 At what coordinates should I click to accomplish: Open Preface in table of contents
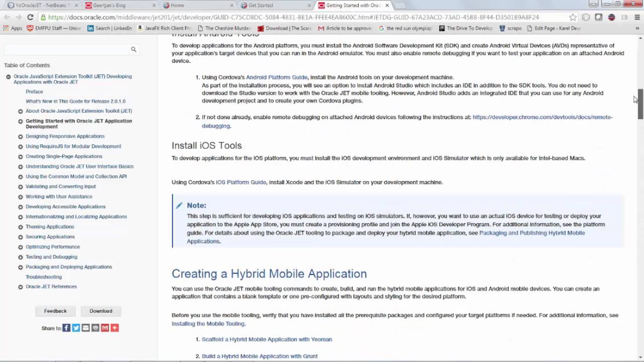click(x=34, y=92)
